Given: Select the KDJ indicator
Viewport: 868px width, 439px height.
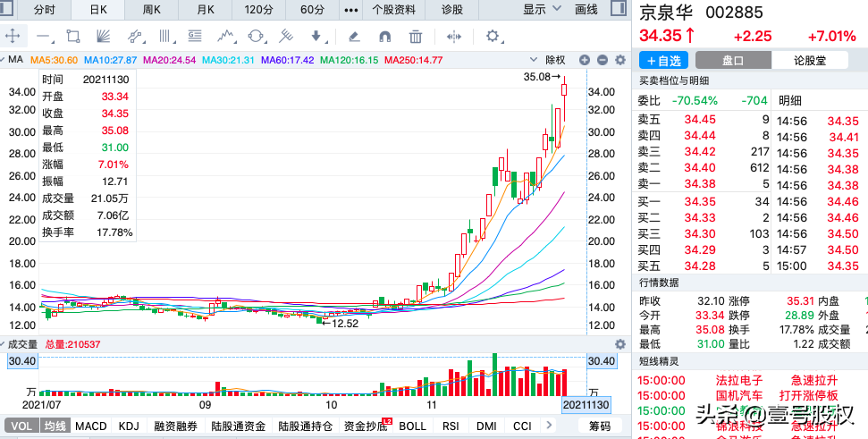Looking at the screenshot, I should pos(129,426).
